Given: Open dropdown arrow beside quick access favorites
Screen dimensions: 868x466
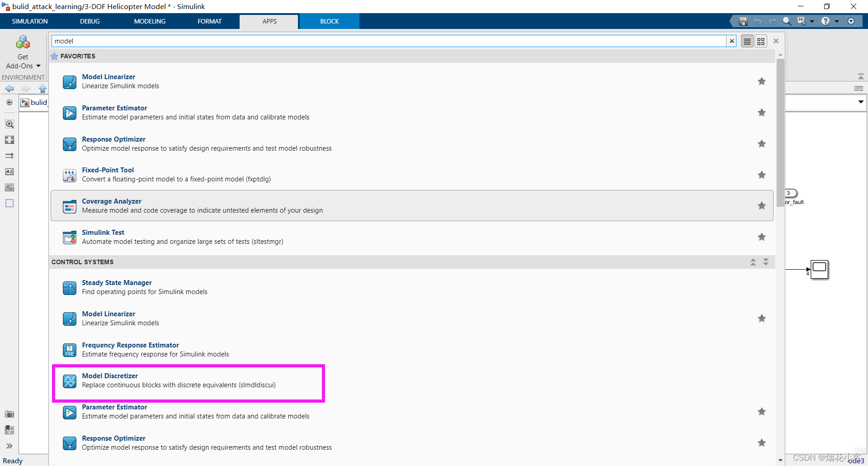Looking at the screenshot, I should coord(812,21).
